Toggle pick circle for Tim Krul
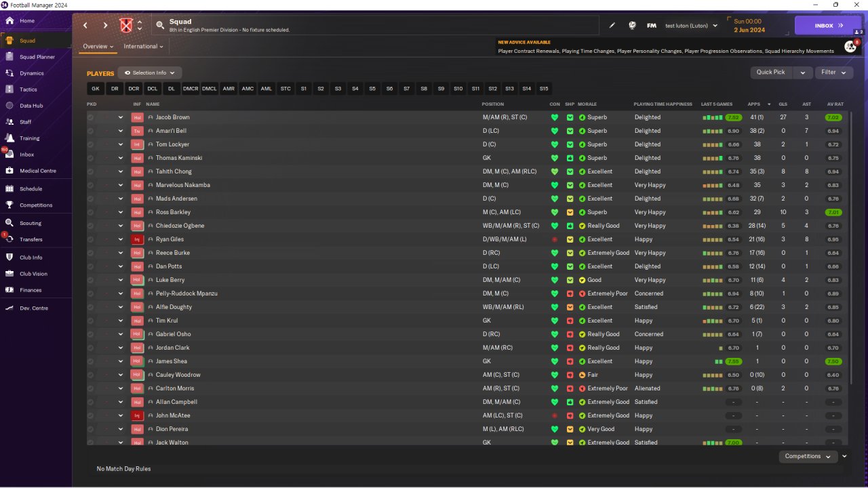This screenshot has width=868, height=488. pos(91,321)
